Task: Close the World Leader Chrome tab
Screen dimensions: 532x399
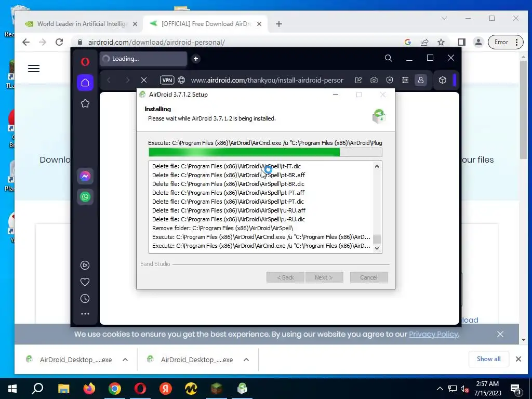Action: click(x=135, y=24)
